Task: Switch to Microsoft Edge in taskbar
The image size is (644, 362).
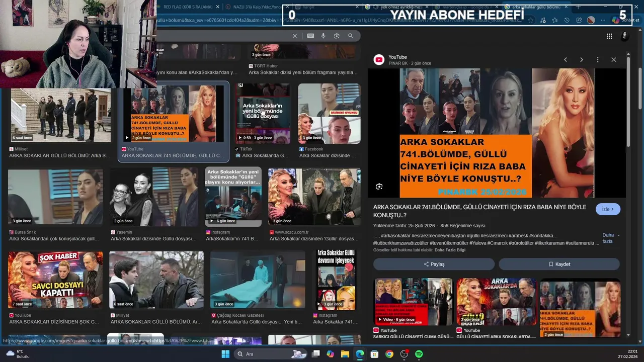Action: tap(360, 354)
